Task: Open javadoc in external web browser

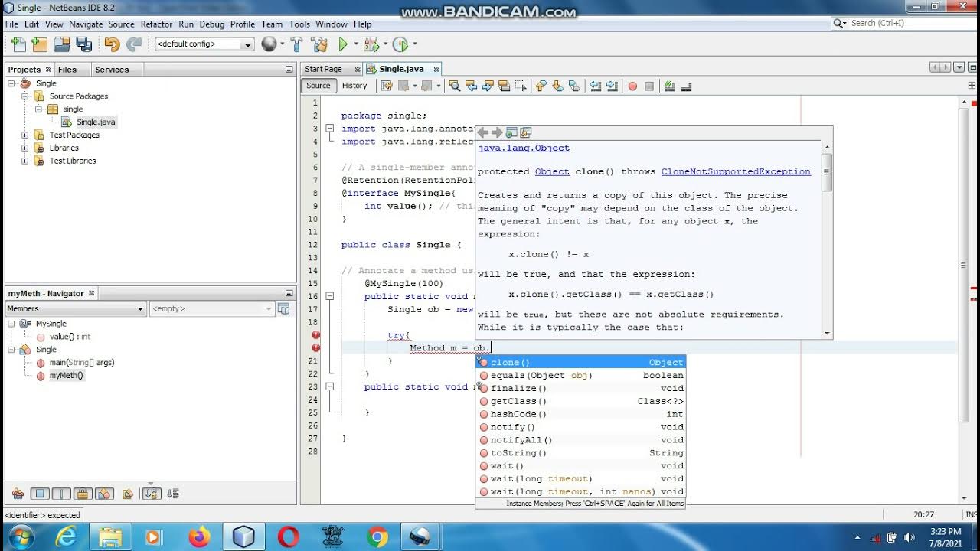Action: tap(511, 132)
